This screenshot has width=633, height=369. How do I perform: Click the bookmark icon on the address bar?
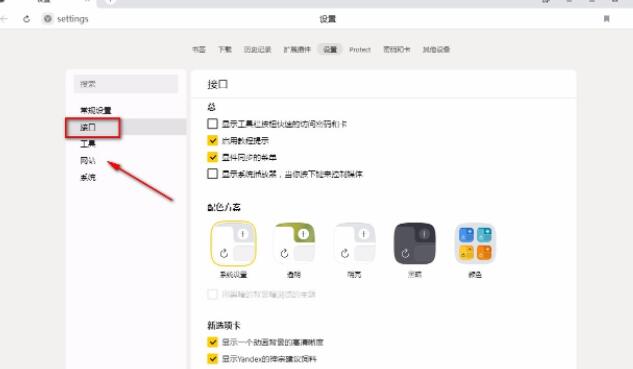pyautogui.click(x=606, y=19)
